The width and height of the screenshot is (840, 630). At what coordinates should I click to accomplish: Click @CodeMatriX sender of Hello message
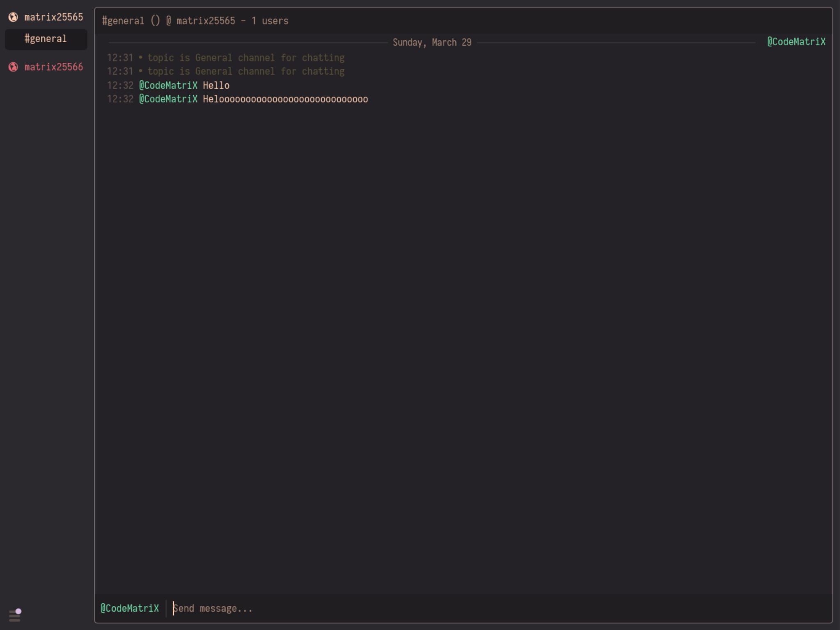(x=168, y=85)
